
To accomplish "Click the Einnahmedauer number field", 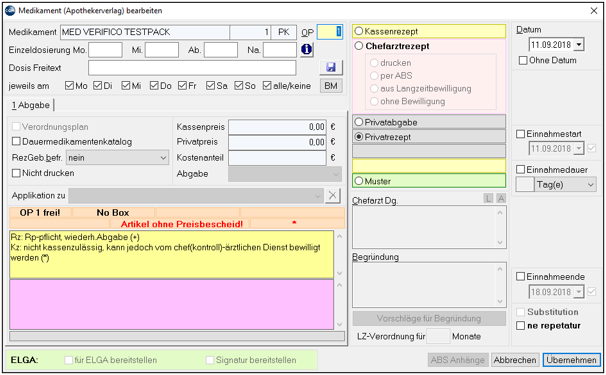I will [x=525, y=185].
